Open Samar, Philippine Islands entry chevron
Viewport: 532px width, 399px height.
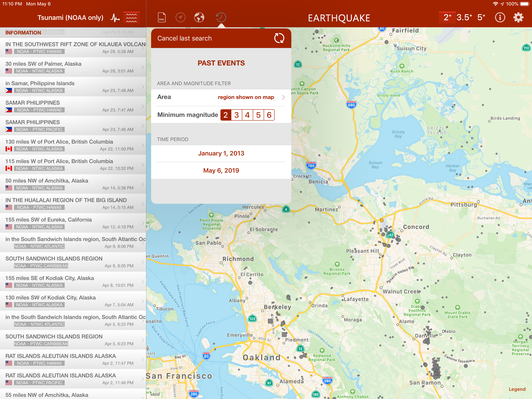point(143,87)
